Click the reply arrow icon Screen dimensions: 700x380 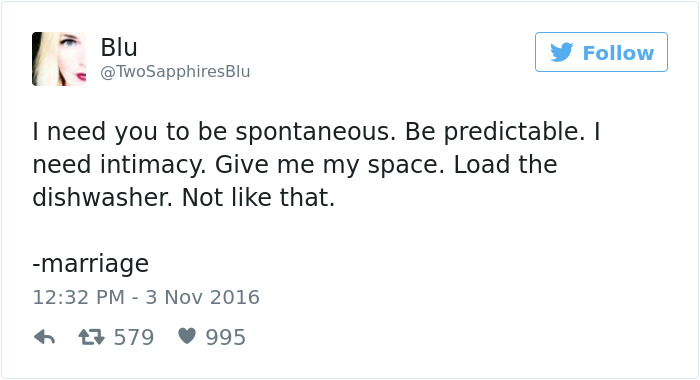tap(45, 337)
